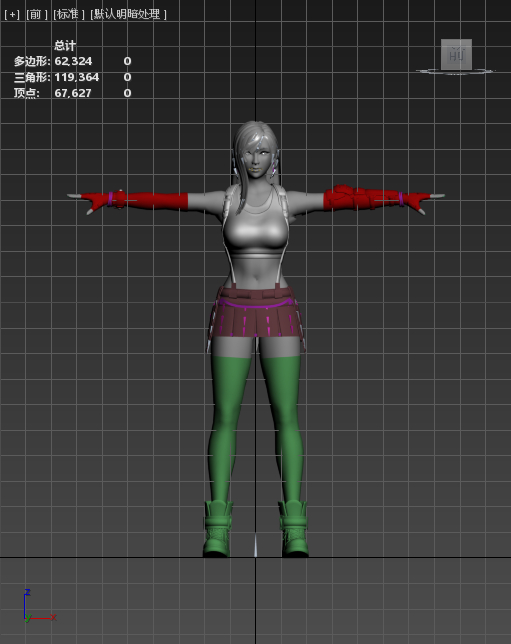511x644 pixels.
Task: Select the magenta belt strap on the skirt
Action: coord(257,305)
